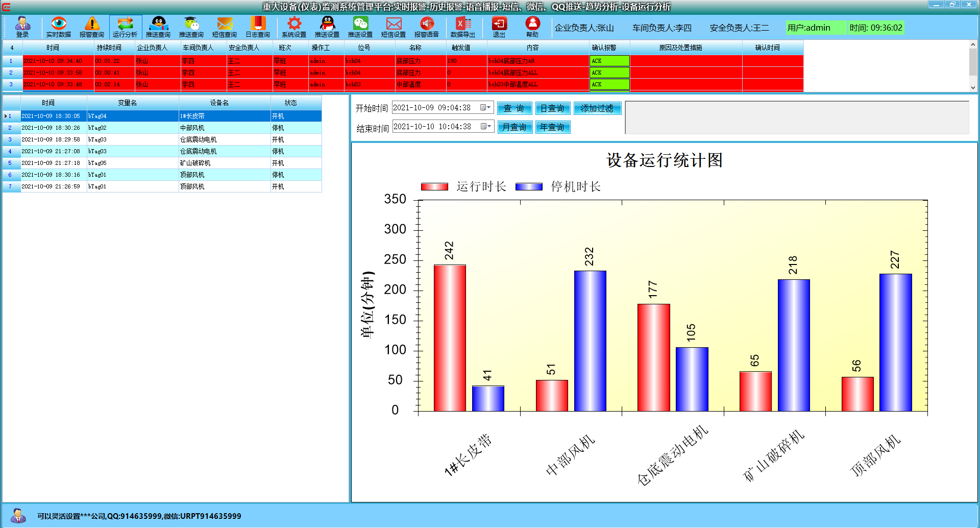This screenshot has width=980, height=528.
Task: Click the 退出 exit icon
Action: pos(499,27)
